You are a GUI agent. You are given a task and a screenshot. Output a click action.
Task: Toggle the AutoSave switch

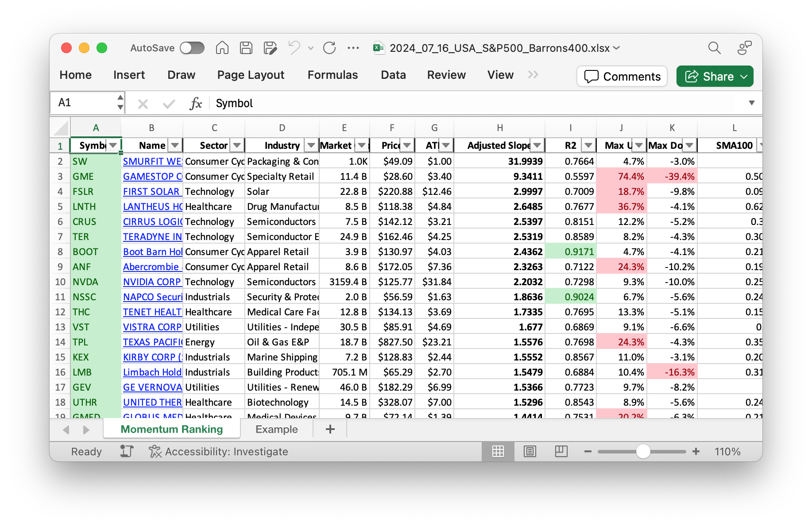[192, 48]
